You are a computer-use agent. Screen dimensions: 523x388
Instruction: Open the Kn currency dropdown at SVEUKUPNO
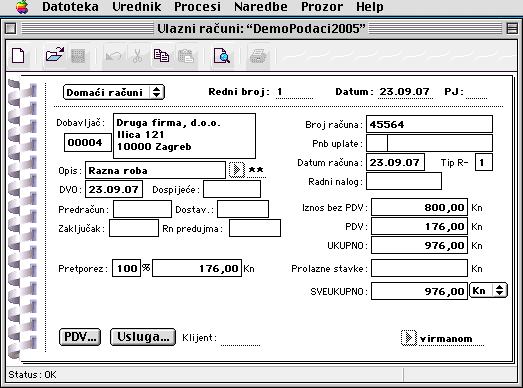[489, 291]
